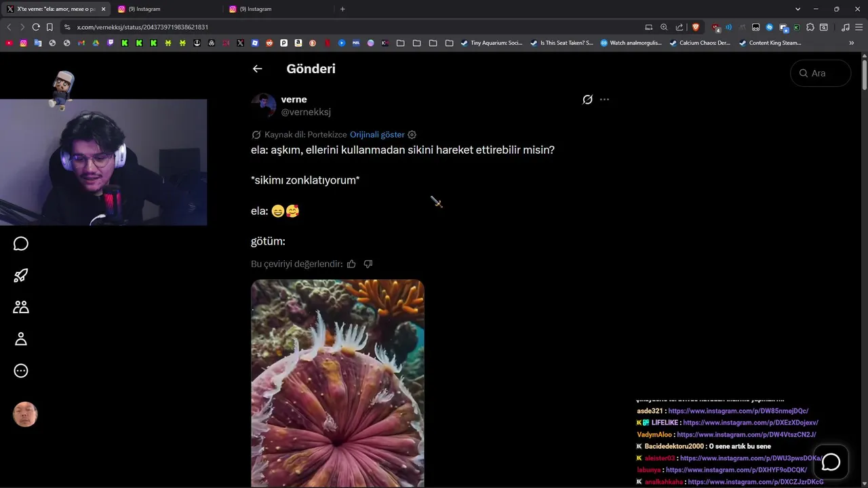868x488 pixels.
Task: Switch to the first Instagram tab
Action: pos(166,9)
